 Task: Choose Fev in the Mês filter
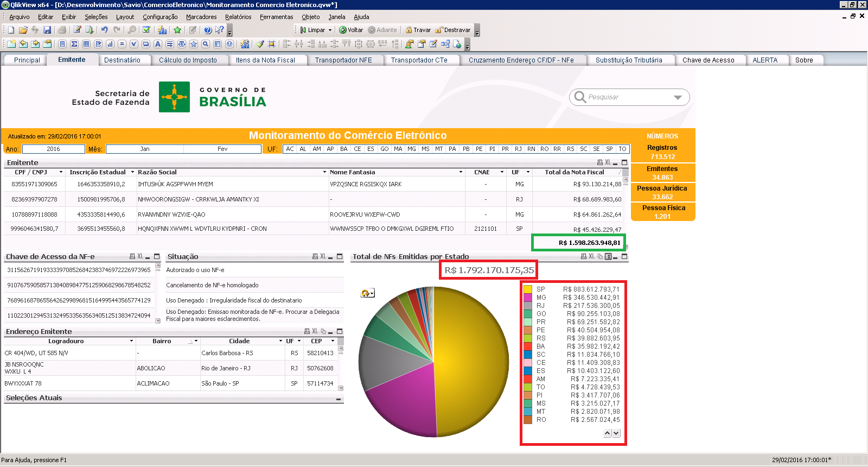(x=222, y=149)
